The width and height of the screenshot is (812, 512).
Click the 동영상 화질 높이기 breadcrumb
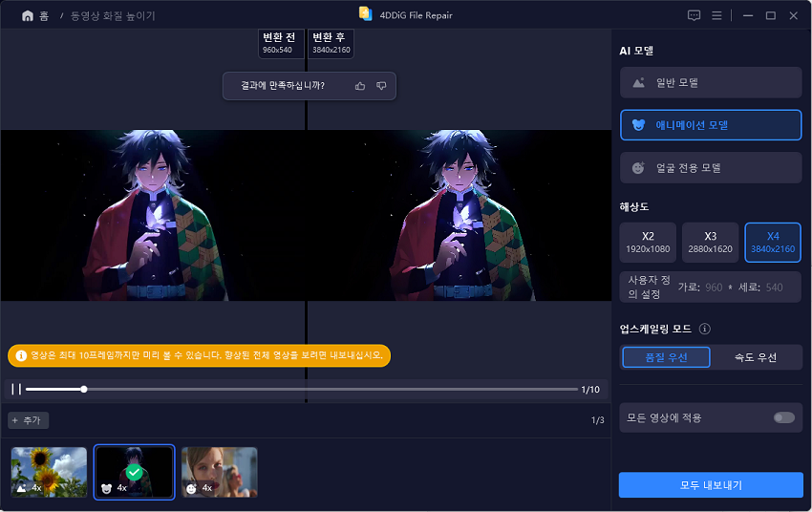(113, 16)
